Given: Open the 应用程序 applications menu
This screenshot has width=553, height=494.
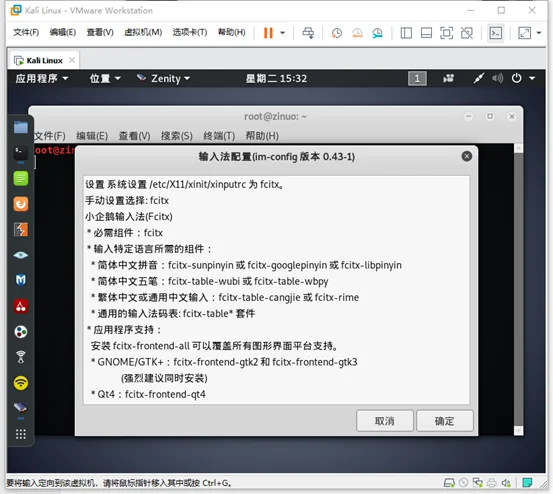Looking at the screenshot, I should click(42, 78).
